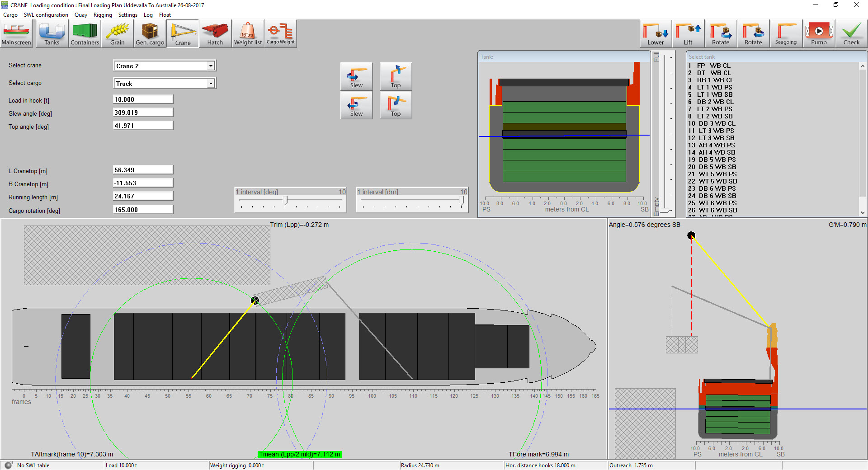This screenshot has height=470, width=868.
Task: Click the Seagoing button
Action: tap(786, 33)
